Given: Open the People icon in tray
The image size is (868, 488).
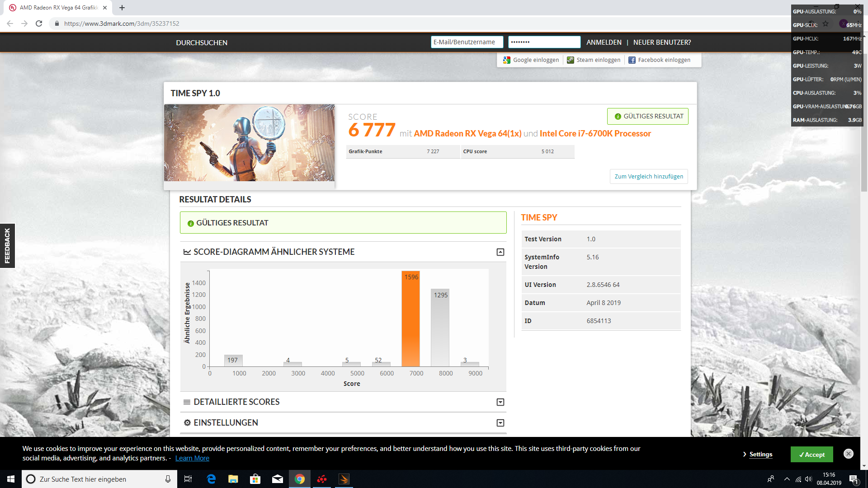Looking at the screenshot, I should pos(771,479).
